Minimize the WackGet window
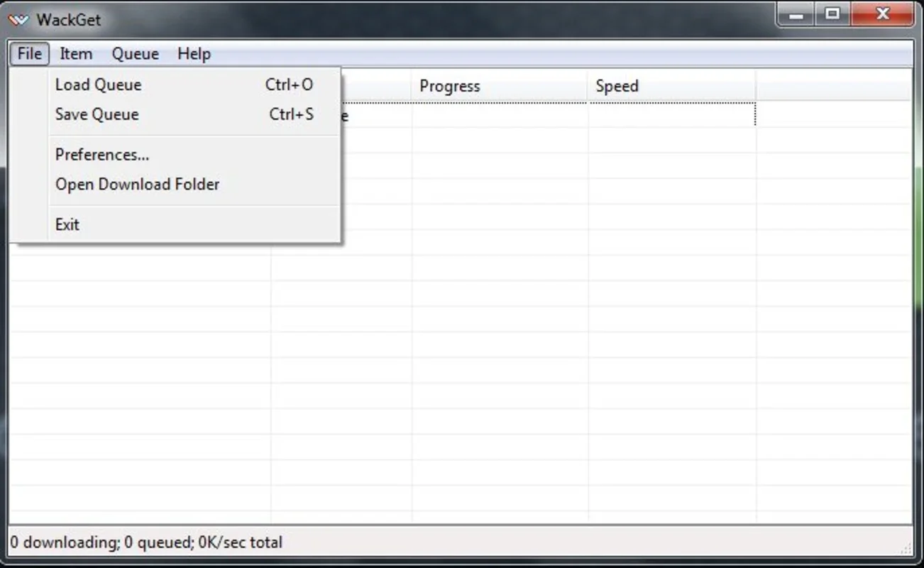Viewport: 924px width, 568px height. point(796,14)
